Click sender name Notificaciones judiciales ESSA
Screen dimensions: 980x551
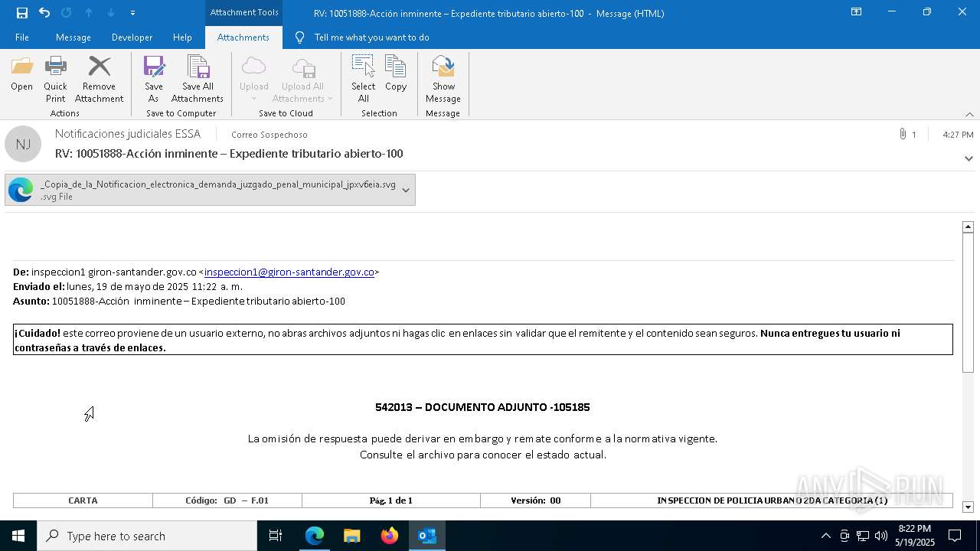128,134
